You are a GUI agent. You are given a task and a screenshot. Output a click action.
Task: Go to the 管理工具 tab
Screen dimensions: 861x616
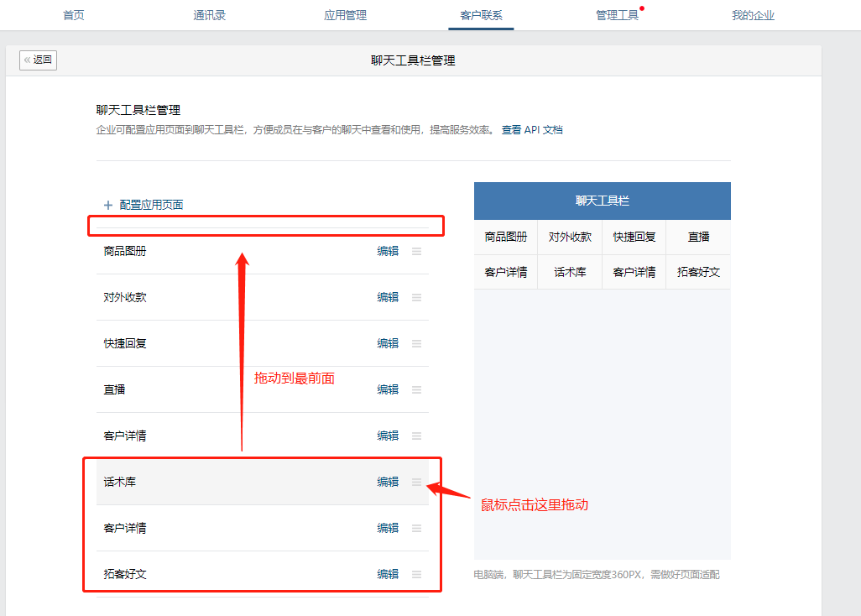point(617,15)
